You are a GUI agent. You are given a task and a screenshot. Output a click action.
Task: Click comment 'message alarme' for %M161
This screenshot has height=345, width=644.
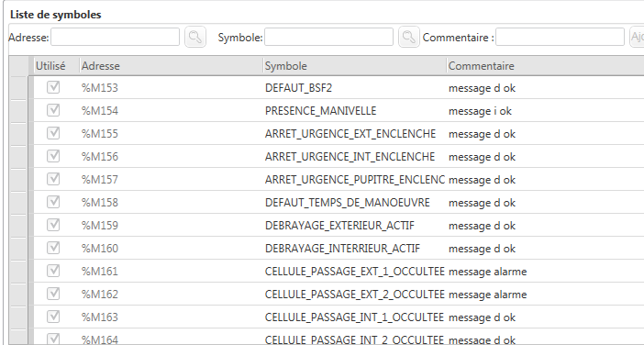click(487, 272)
